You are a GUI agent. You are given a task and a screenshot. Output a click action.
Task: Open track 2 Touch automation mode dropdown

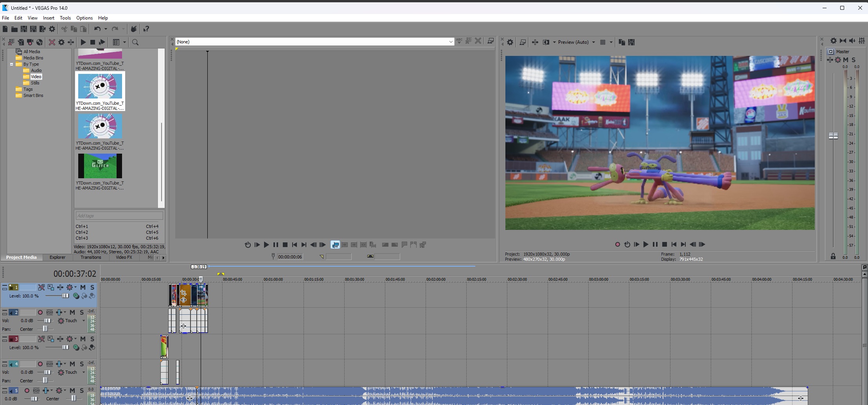pos(83,321)
